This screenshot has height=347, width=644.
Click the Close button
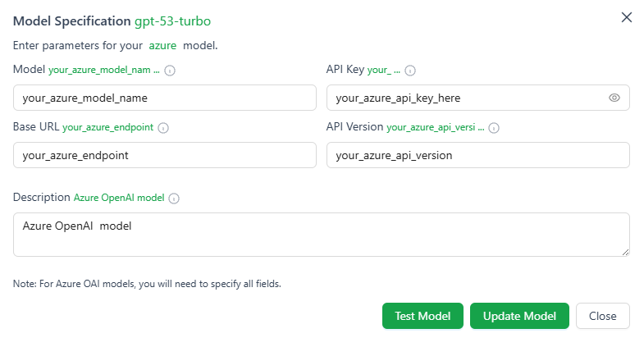(x=602, y=316)
